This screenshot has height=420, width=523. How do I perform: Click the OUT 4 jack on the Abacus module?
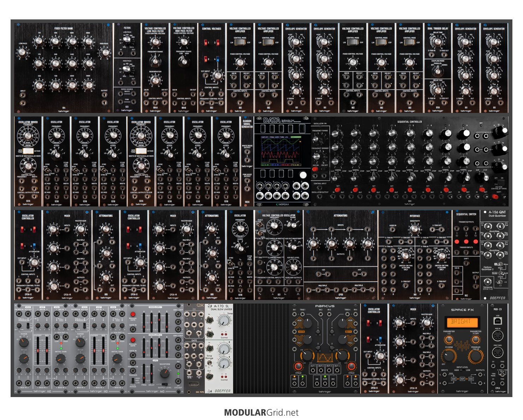coord(337,371)
